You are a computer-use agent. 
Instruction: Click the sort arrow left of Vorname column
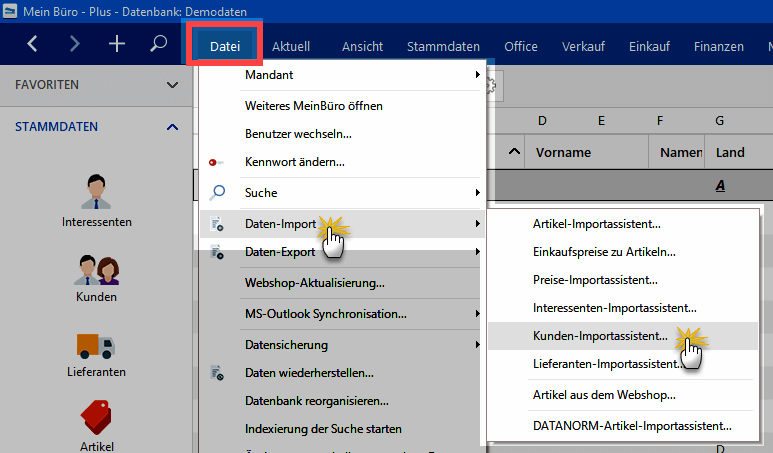514,151
